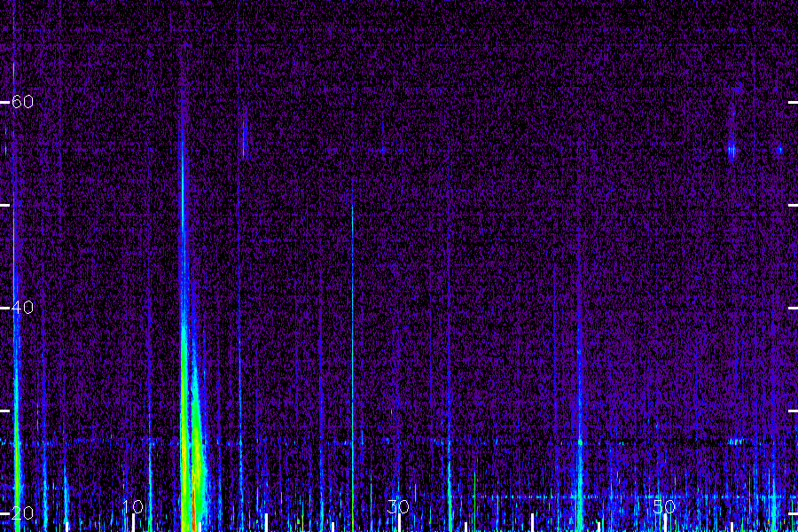Click the 20 label on the vertical axis
The width and height of the screenshot is (798, 532).
tap(22, 512)
